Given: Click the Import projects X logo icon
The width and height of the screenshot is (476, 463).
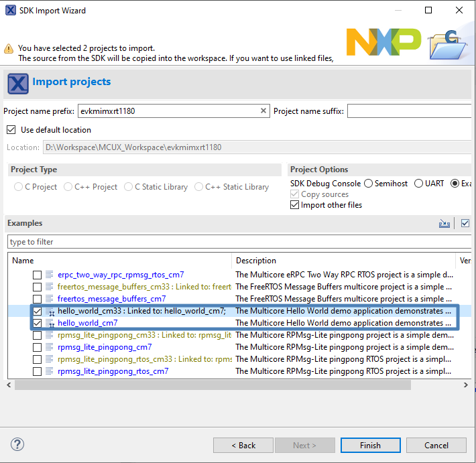Looking at the screenshot, I should [17, 83].
